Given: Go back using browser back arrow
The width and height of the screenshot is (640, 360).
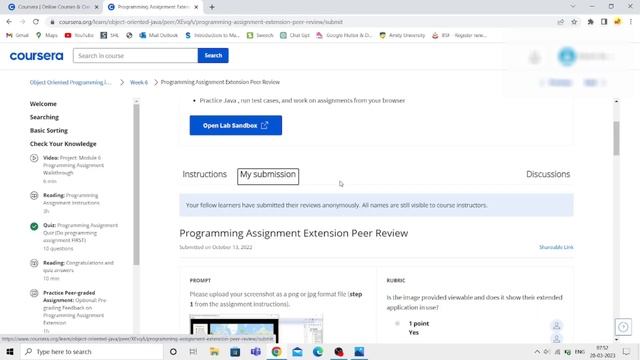Looking at the screenshot, I should 9,22.
